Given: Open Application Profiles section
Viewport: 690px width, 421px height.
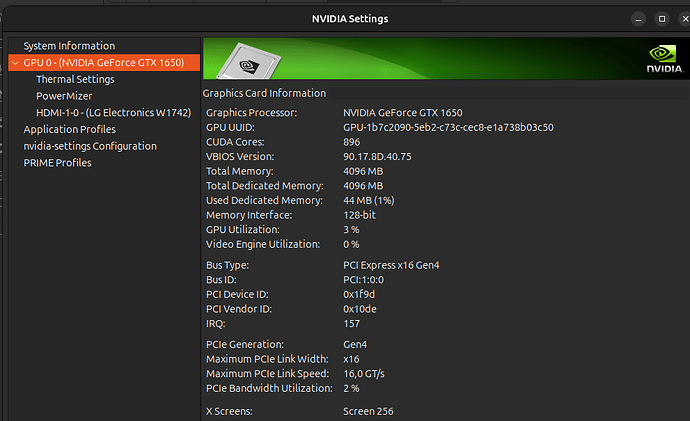Looking at the screenshot, I should (69, 129).
